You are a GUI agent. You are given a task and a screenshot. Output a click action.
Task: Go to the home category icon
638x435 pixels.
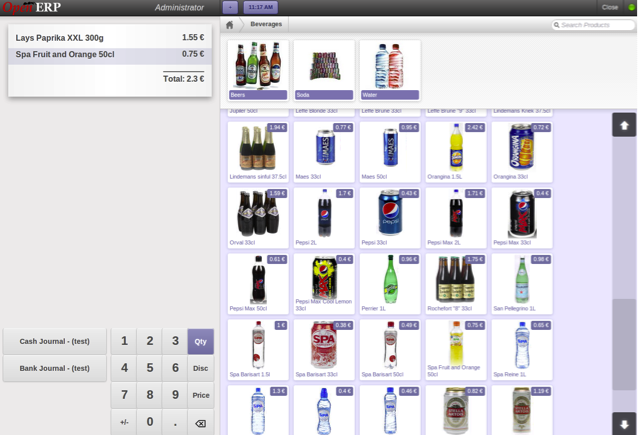tap(229, 25)
